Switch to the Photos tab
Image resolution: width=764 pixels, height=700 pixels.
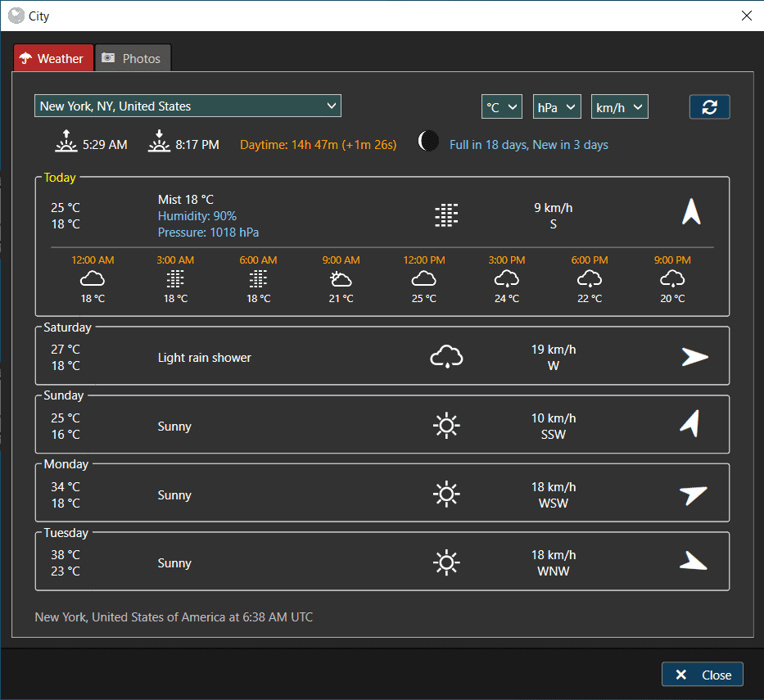tap(133, 59)
